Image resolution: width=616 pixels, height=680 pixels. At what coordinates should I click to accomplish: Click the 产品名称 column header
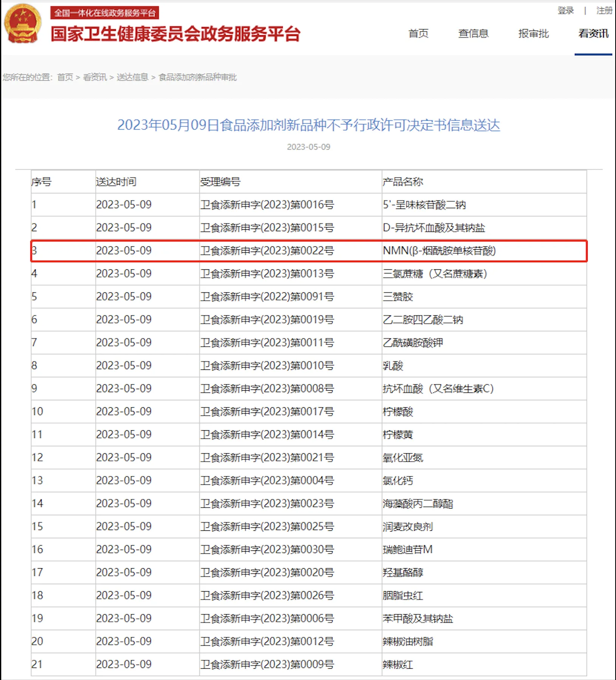click(x=403, y=182)
